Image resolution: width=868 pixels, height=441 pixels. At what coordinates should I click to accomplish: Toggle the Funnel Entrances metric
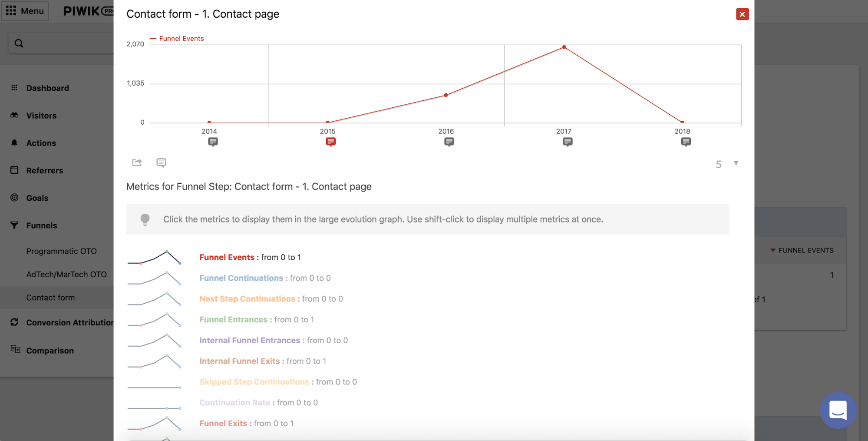click(x=233, y=320)
